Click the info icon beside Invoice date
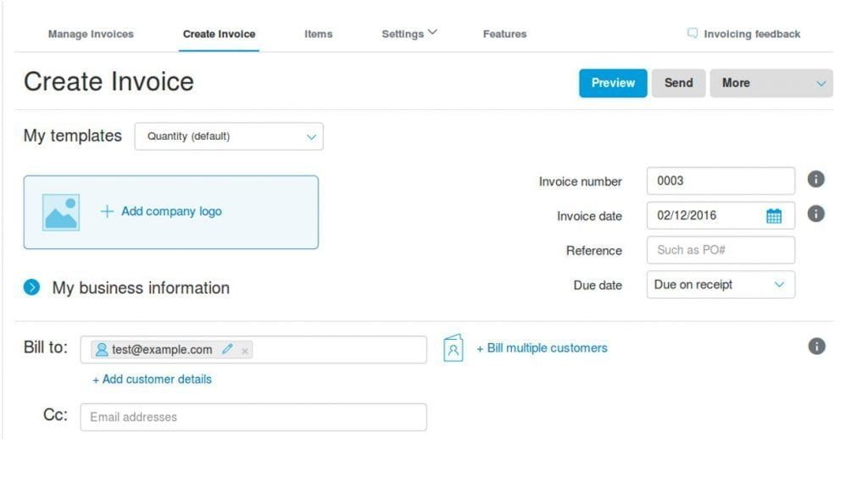Image resolution: width=868 pixels, height=494 pixels. click(815, 214)
